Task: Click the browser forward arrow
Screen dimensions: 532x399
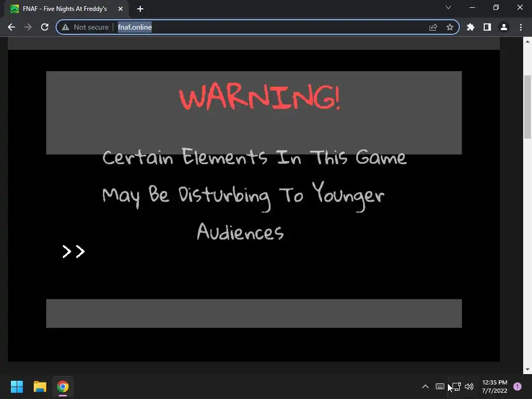Action: point(28,27)
